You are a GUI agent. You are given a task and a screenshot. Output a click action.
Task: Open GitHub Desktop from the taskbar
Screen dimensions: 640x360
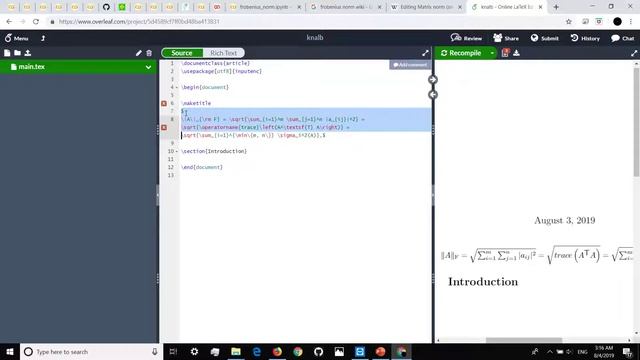point(318,352)
